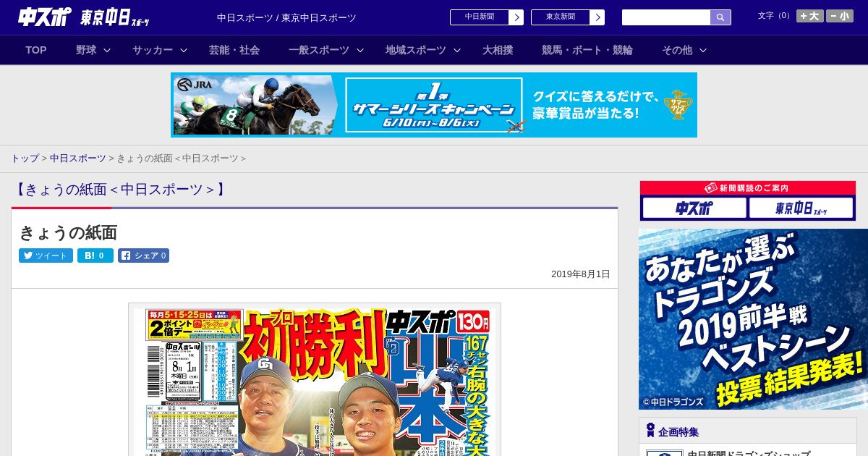Click 中日スポーツ / 東京中日スポーツ header text
Screen dimensions: 868x456
tap(286, 17)
